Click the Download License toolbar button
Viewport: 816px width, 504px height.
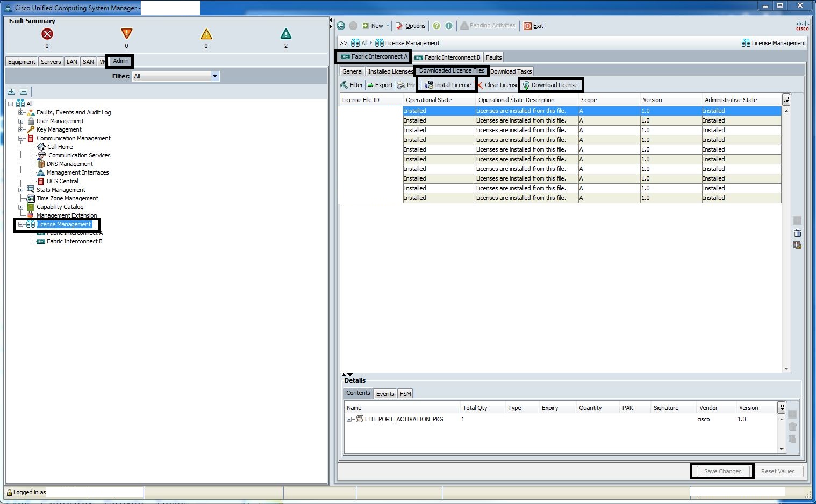(x=550, y=85)
